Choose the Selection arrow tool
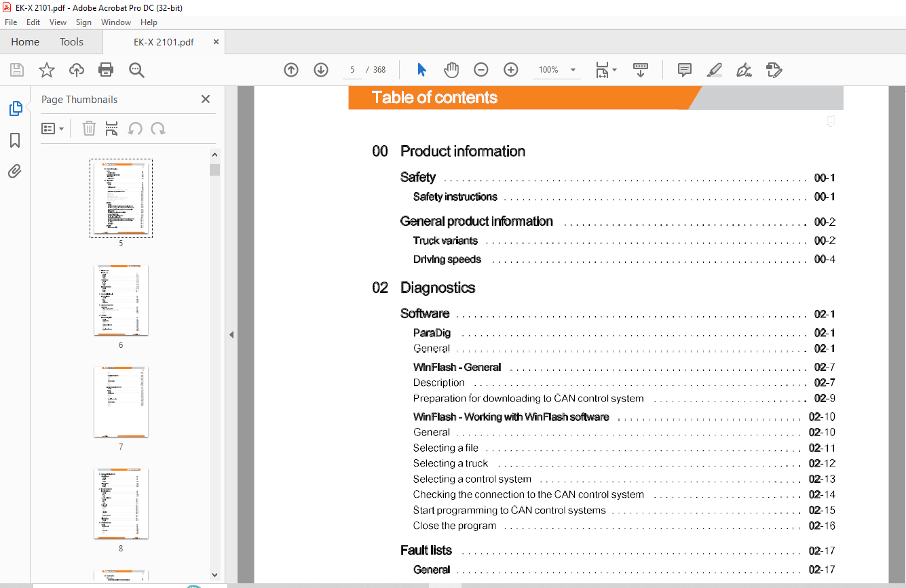The width and height of the screenshot is (906, 588). tap(421, 70)
